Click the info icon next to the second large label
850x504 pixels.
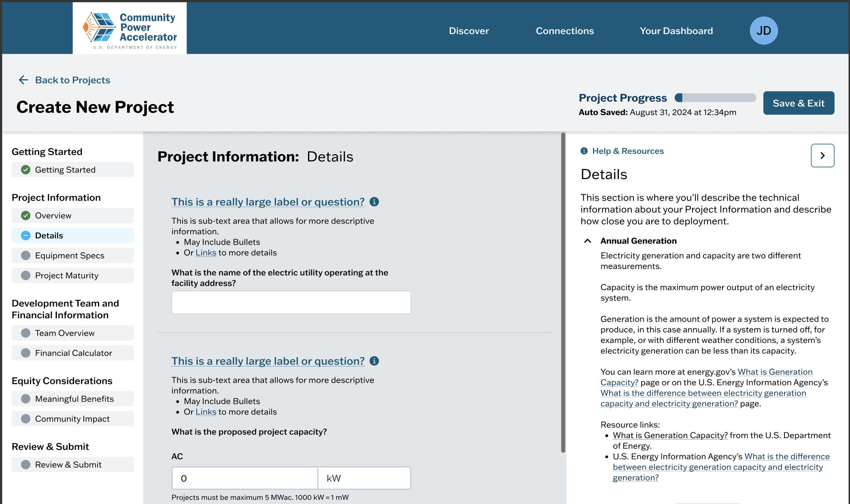click(374, 361)
